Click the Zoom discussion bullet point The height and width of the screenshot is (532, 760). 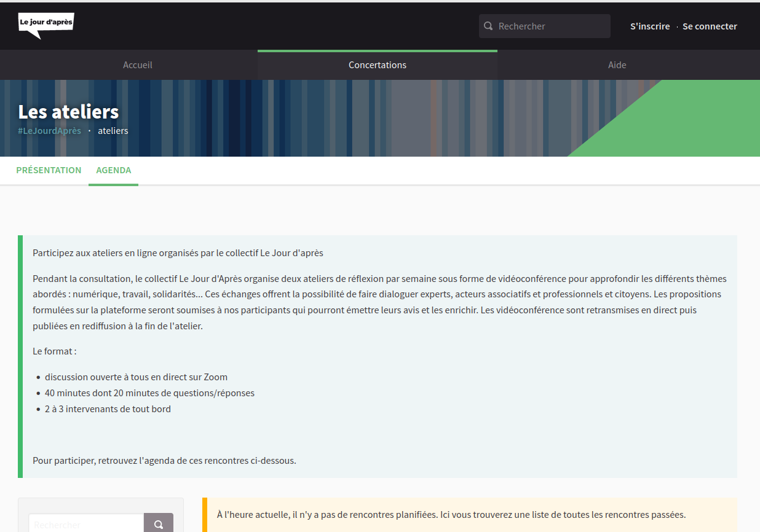point(136,377)
